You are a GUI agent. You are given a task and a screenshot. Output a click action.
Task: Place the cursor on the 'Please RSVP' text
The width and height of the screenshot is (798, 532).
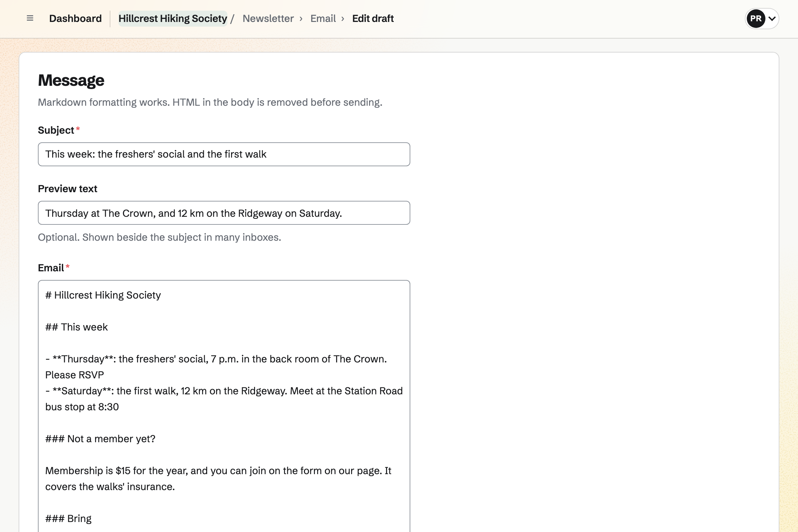(x=74, y=375)
